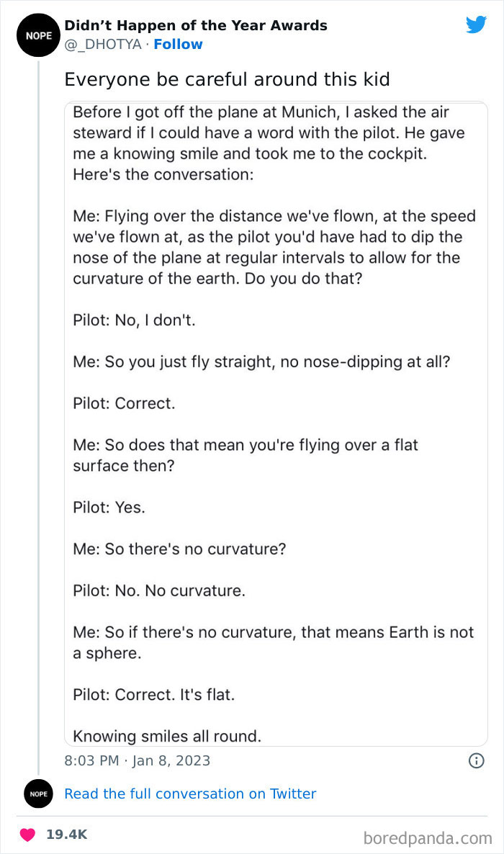Follow the @_DHOTYA account
The image size is (504, 854).
tap(178, 45)
